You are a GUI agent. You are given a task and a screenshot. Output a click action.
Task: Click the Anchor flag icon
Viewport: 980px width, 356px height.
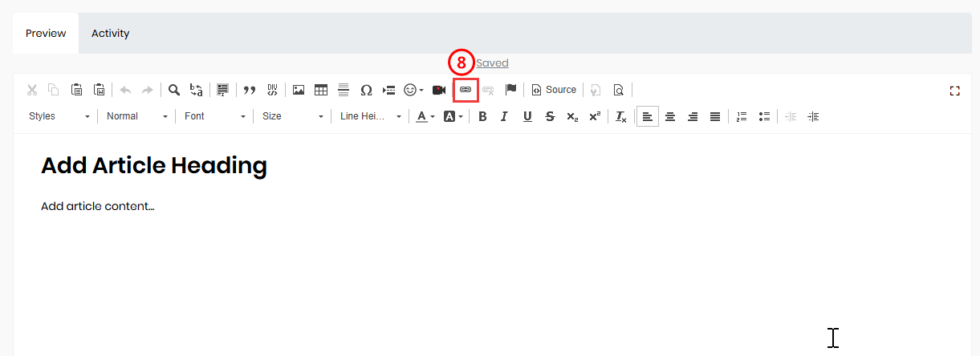tap(510, 90)
